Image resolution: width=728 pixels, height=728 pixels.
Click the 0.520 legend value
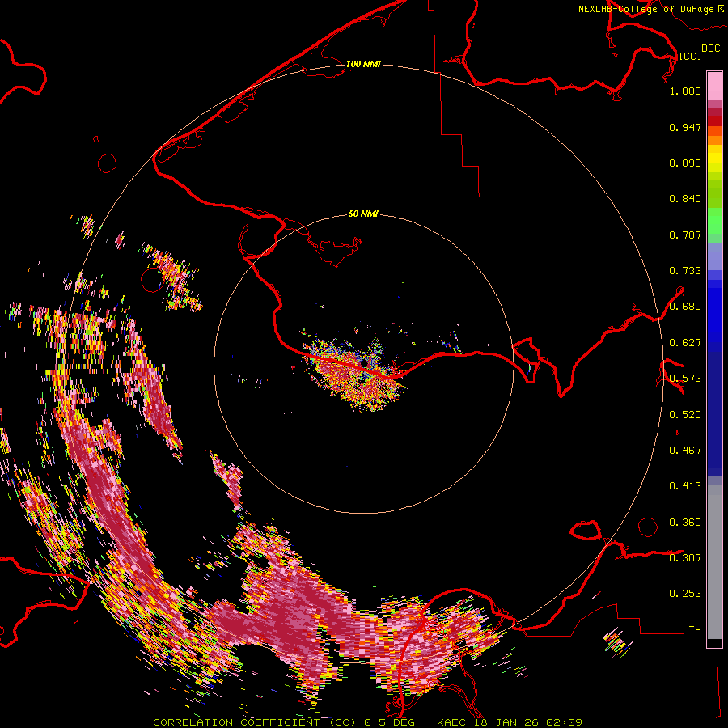click(685, 415)
